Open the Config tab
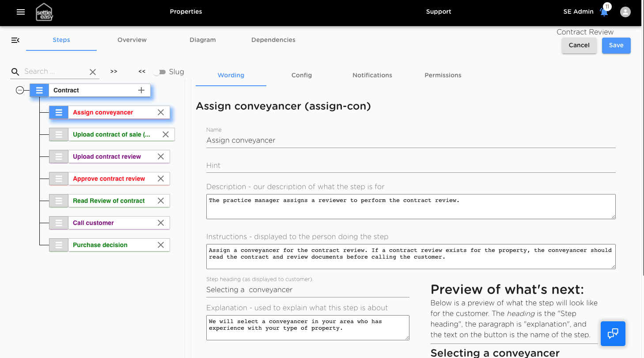The height and width of the screenshot is (358, 644). coord(302,75)
